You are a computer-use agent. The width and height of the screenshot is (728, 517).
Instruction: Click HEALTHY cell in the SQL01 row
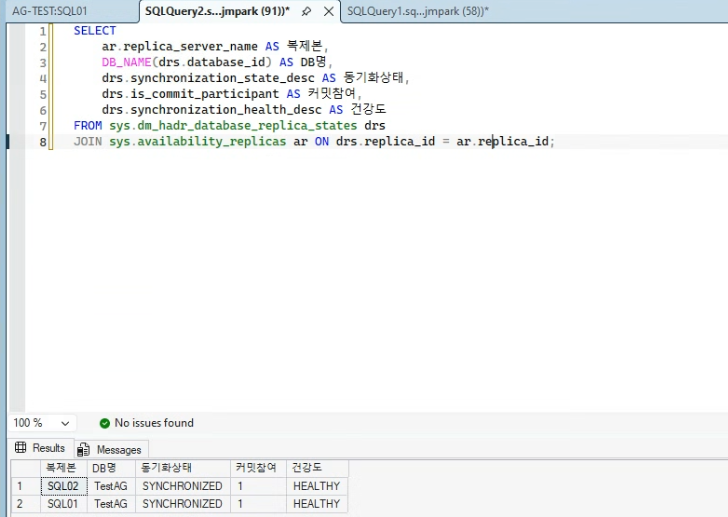[318, 504]
